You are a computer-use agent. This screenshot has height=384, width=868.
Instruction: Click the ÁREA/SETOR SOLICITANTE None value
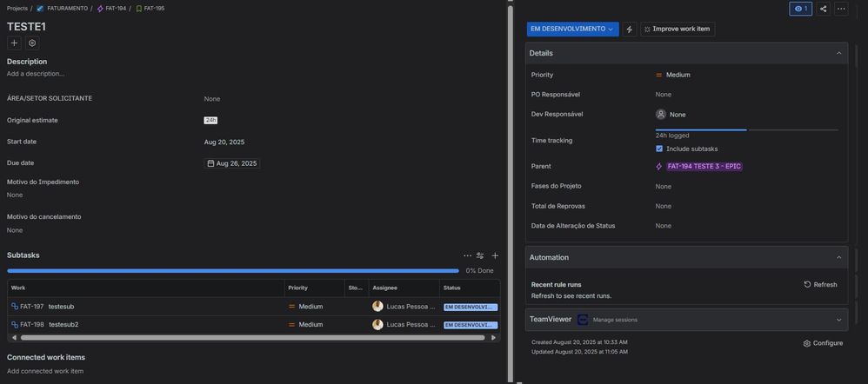point(212,99)
